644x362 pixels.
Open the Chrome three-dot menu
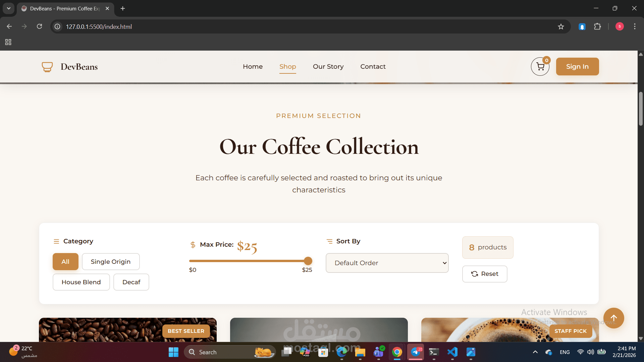[635, 26]
